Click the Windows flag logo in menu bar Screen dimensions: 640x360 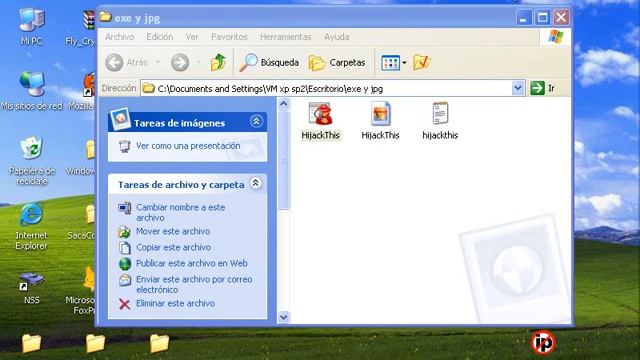556,37
